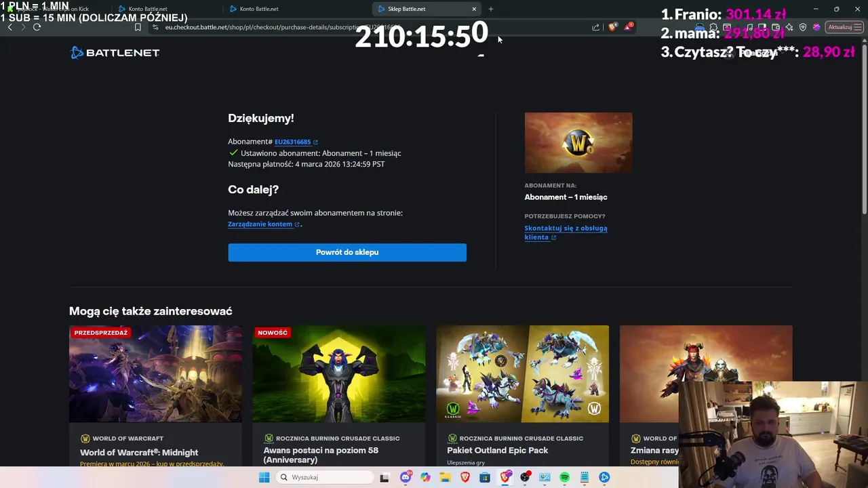Open Brave VPN shield icon in toolbar
868x488 pixels.
point(803,27)
